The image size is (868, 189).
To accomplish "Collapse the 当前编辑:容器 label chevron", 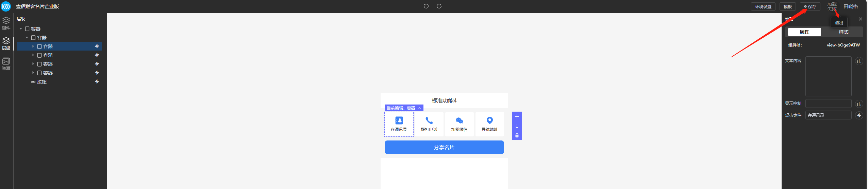I will (419, 108).
